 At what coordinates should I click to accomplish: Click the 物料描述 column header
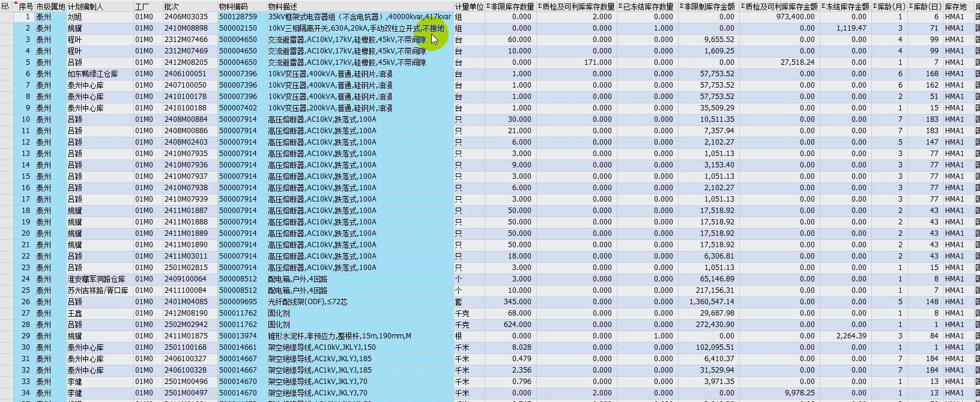282,7
